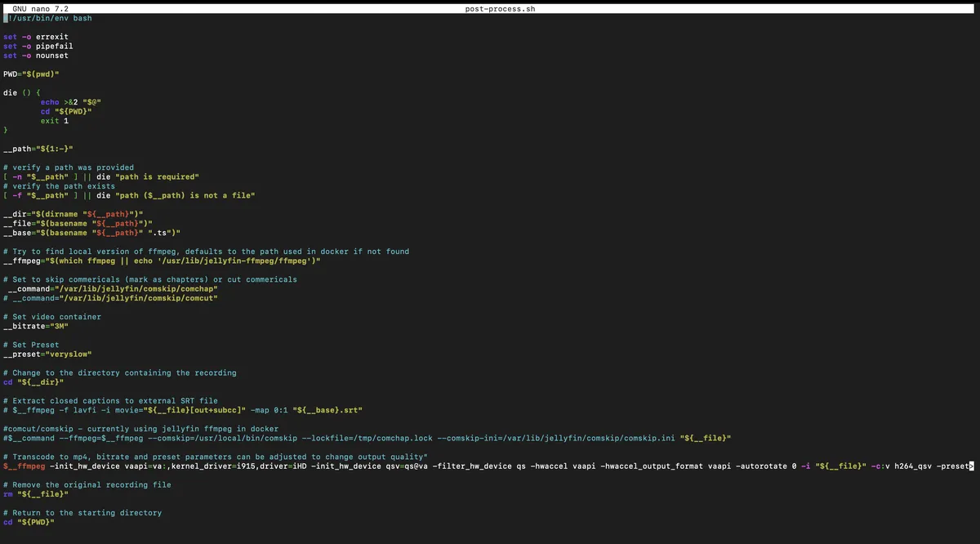Viewport: 980px width, 544px height.
Task: Click the uncommented comchap __command line
Action: 113,288
